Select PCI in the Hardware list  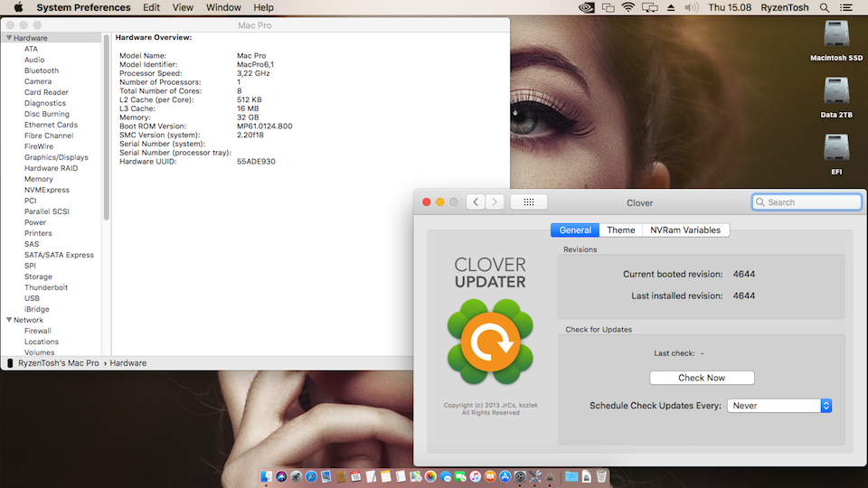tap(30, 201)
